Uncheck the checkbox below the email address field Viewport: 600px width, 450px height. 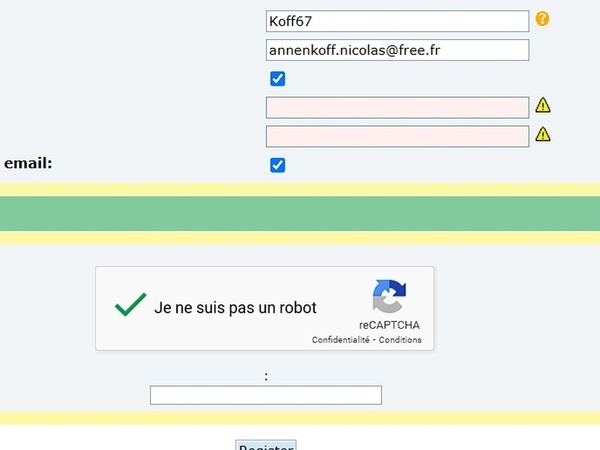point(278,79)
